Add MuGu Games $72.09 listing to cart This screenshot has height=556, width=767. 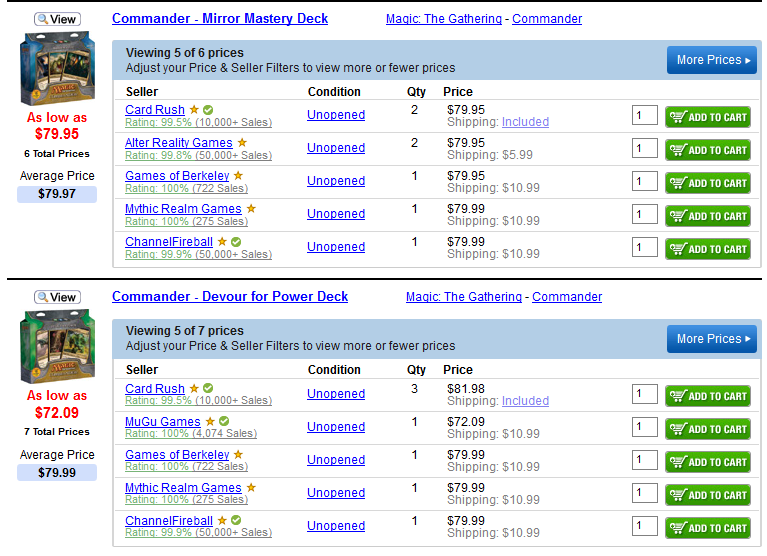tap(708, 429)
